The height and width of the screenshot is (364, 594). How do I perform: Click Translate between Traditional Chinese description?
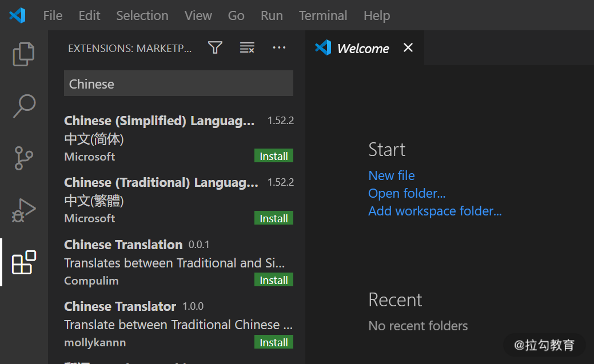[x=178, y=325]
